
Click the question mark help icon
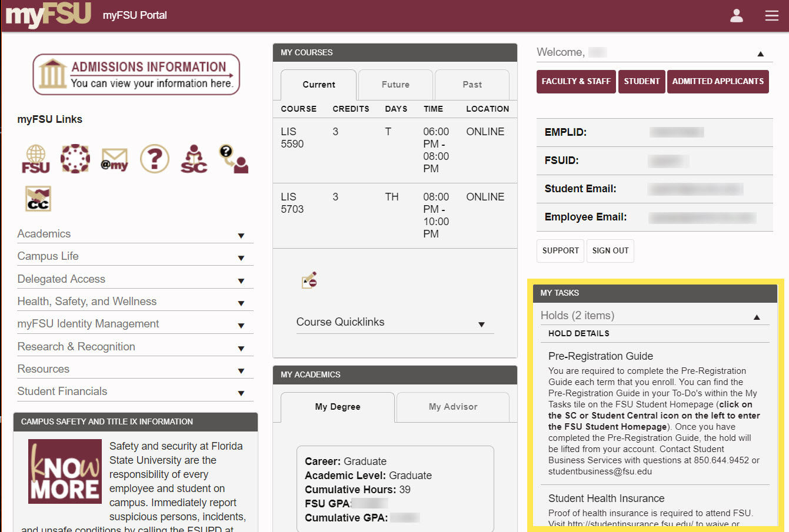click(154, 159)
